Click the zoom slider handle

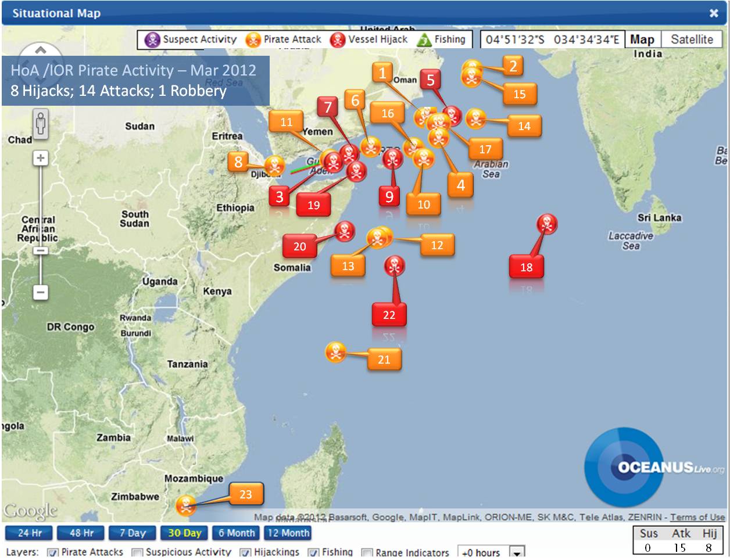pos(41,250)
